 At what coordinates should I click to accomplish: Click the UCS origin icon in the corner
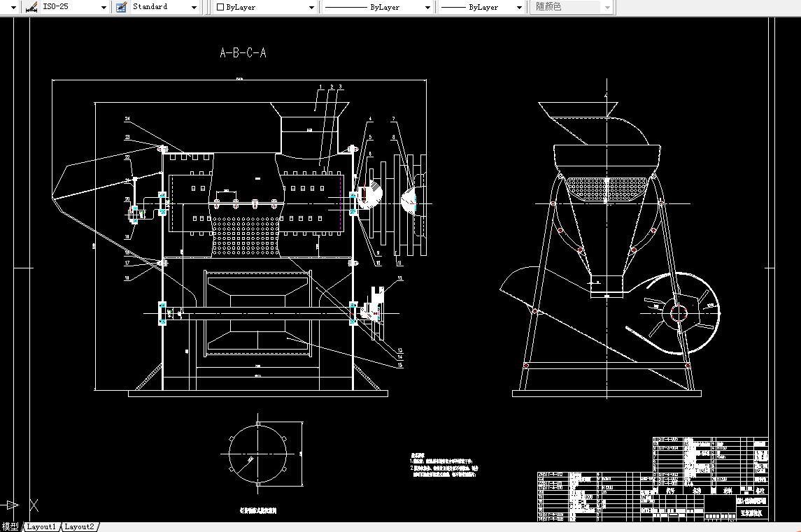(x=20, y=505)
